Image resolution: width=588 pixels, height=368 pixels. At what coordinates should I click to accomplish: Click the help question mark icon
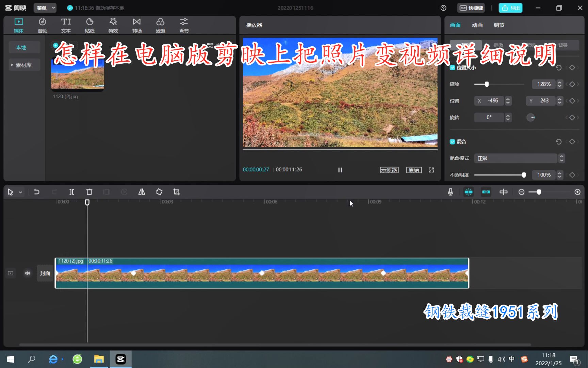(443, 8)
